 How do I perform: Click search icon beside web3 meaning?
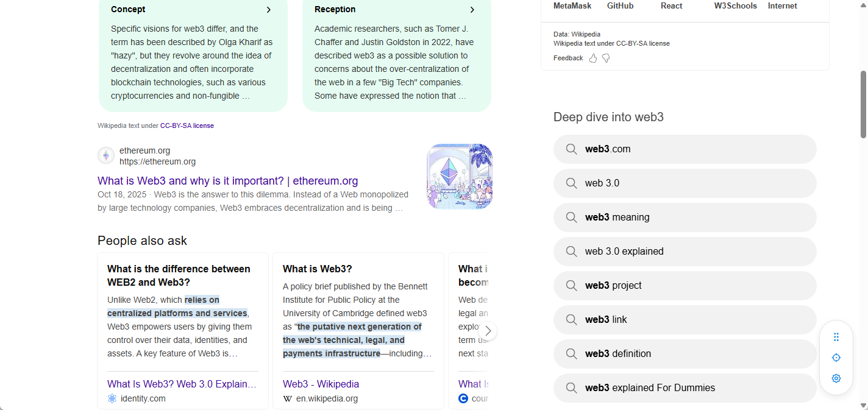571,217
